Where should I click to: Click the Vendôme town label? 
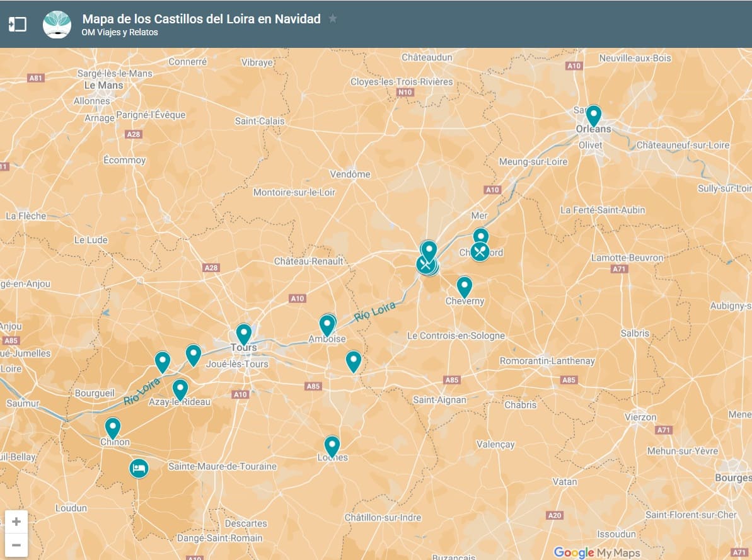[350, 174]
